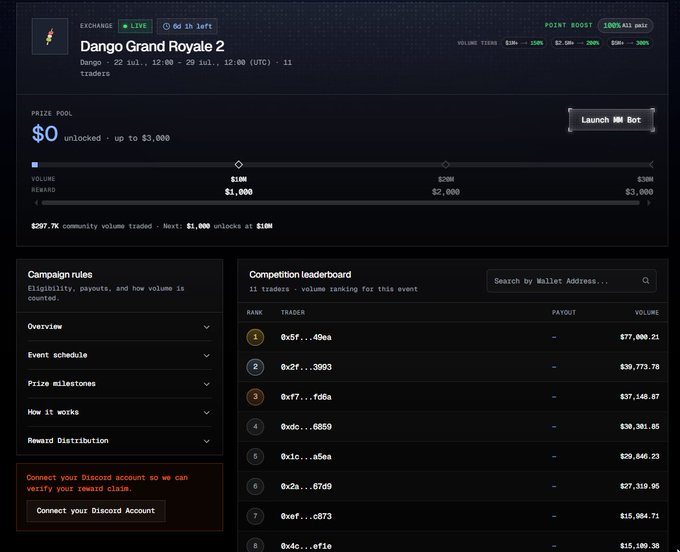
Task: Expand the How it works section
Action: [x=119, y=412]
